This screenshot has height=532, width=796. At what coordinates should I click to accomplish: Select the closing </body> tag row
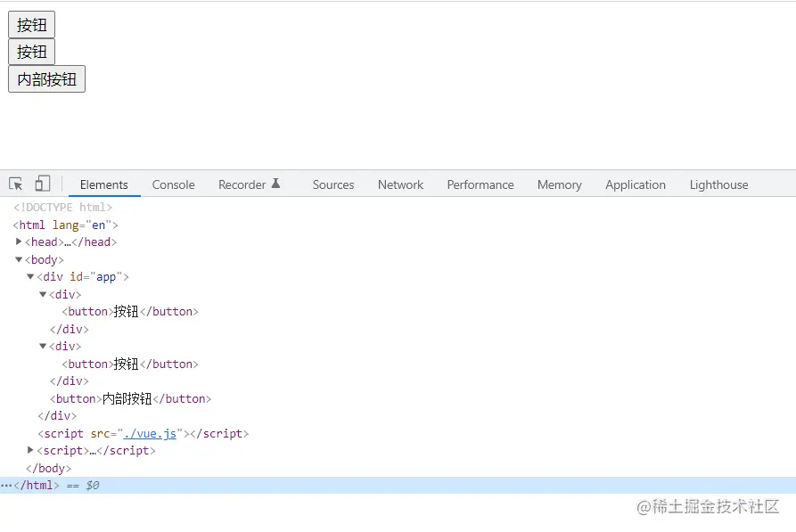click(49, 468)
